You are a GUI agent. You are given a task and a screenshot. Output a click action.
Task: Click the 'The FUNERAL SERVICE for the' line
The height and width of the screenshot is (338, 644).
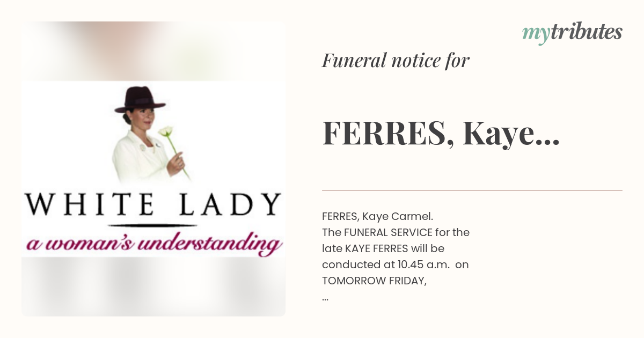tap(396, 233)
